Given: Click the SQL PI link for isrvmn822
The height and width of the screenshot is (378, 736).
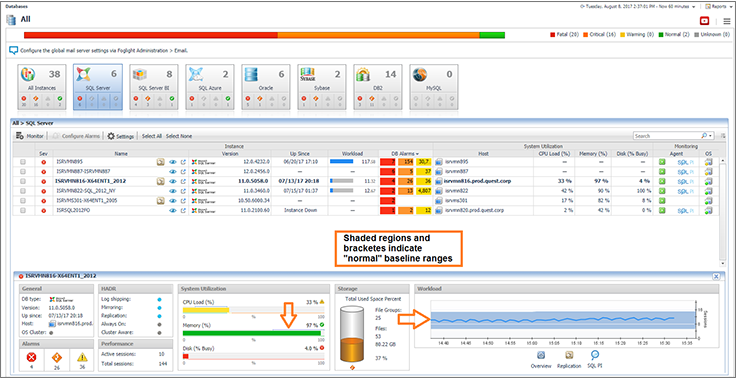Looking at the screenshot, I should pos(685,191).
